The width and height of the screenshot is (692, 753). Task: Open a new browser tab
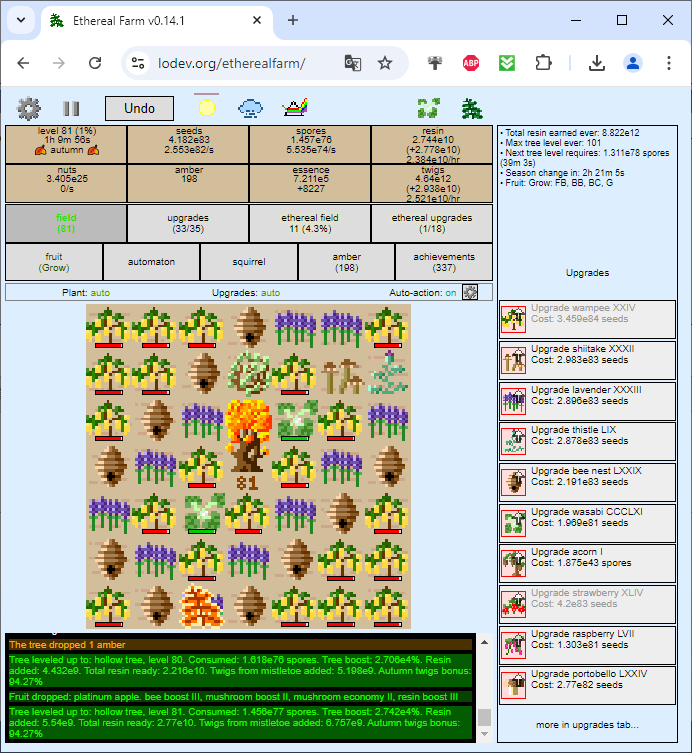click(292, 20)
